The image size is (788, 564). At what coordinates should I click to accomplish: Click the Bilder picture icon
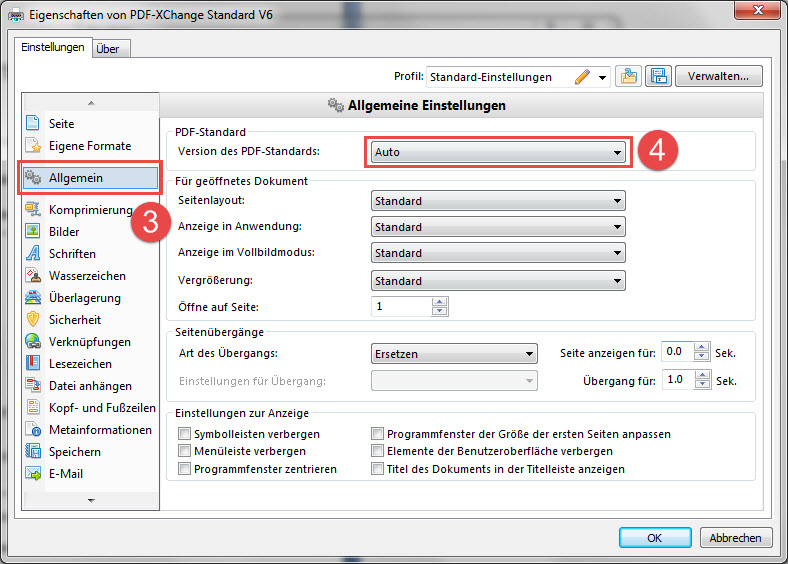point(33,231)
